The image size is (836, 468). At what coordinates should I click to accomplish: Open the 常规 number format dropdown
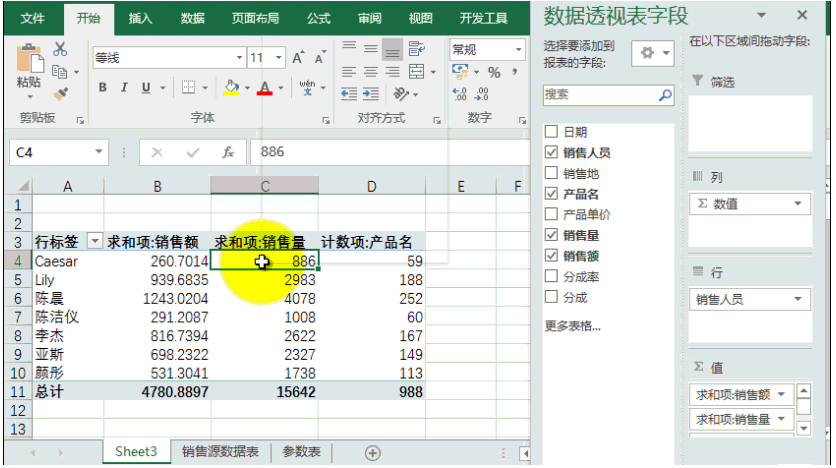point(518,50)
